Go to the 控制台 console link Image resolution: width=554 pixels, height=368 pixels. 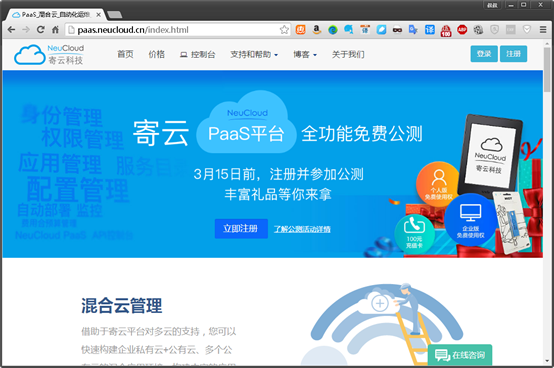click(198, 54)
